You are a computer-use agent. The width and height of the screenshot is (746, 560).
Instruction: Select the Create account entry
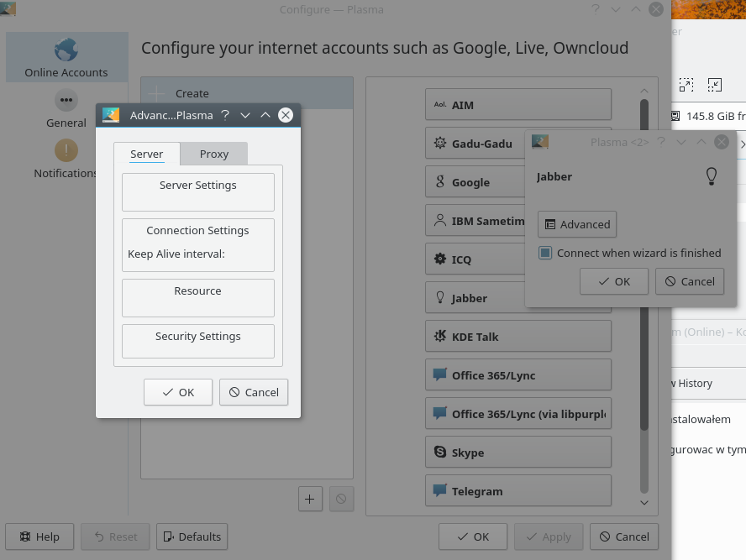click(x=247, y=93)
